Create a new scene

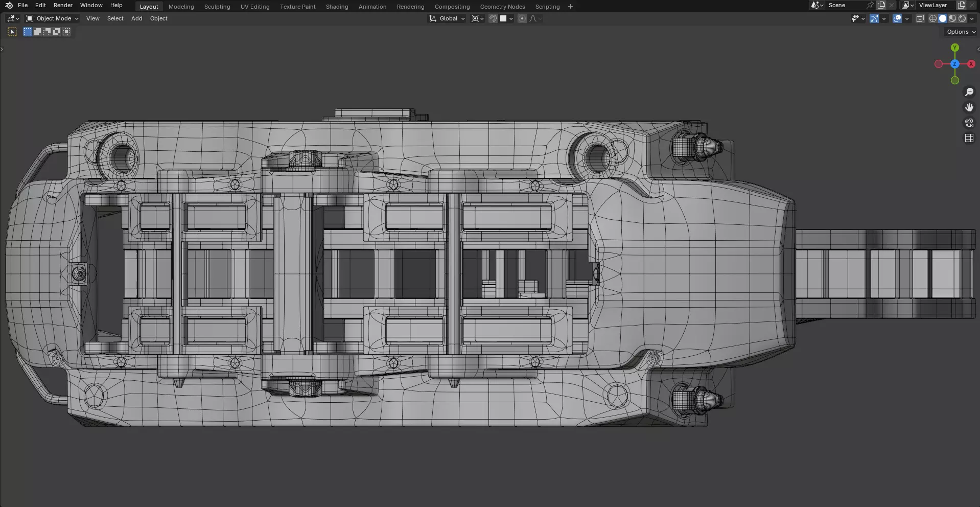coord(881,5)
